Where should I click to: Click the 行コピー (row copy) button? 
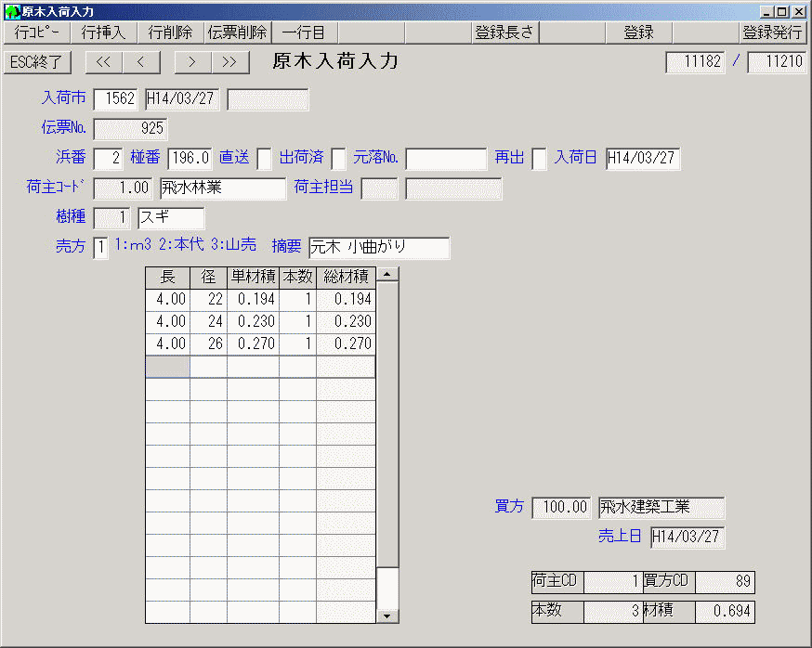click(37, 32)
